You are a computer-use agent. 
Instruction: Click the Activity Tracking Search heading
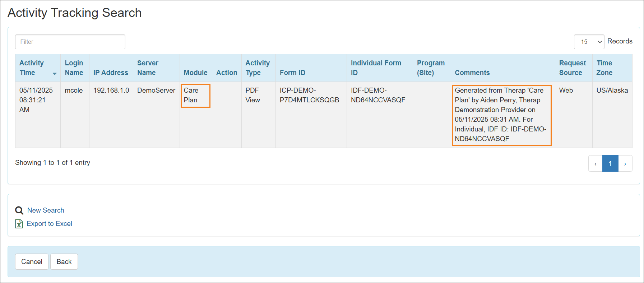pos(75,13)
